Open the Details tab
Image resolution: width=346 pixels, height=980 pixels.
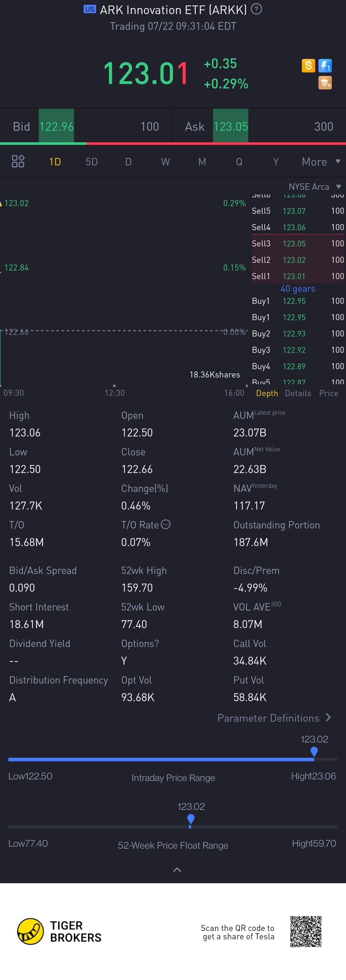point(298,393)
